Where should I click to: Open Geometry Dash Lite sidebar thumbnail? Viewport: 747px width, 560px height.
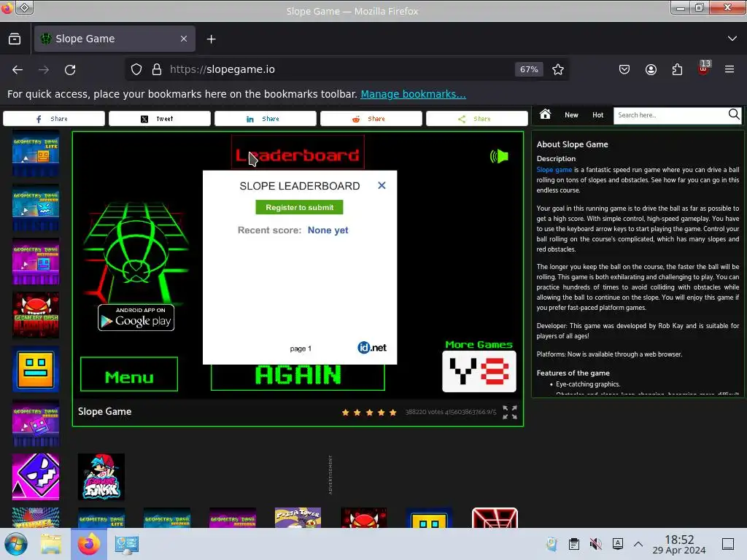tap(36, 153)
